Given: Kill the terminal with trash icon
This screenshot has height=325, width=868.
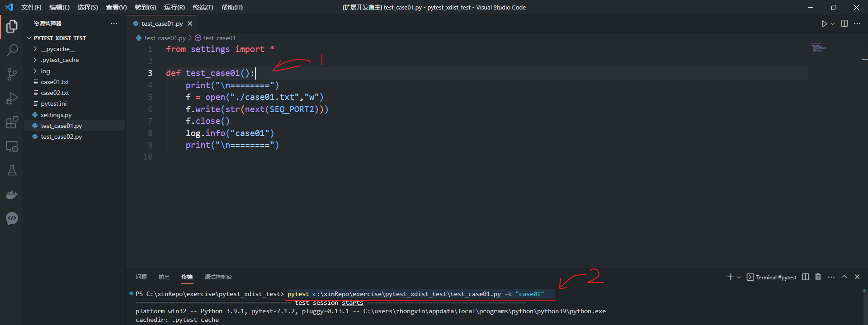Looking at the screenshot, I should click(x=818, y=277).
